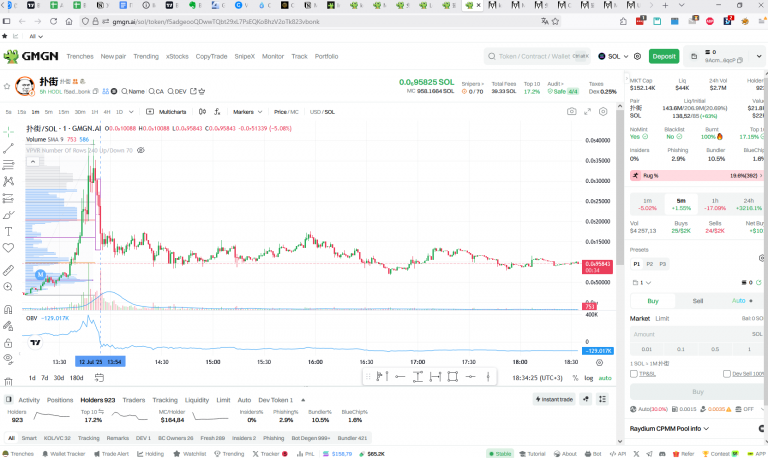Open the SOL chain selector dropdown

point(613,56)
